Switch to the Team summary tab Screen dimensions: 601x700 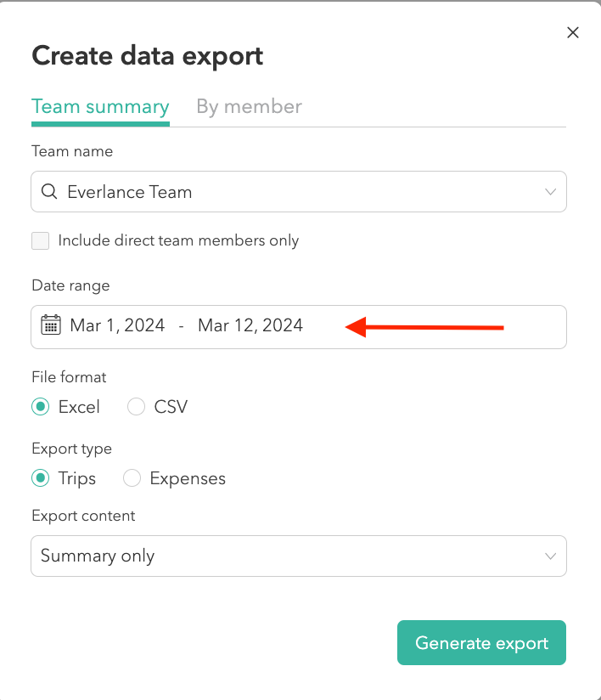click(100, 107)
